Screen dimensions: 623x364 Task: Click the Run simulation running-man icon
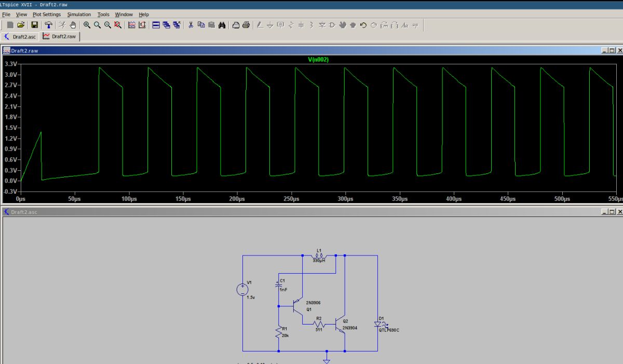click(x=62, y=25)
